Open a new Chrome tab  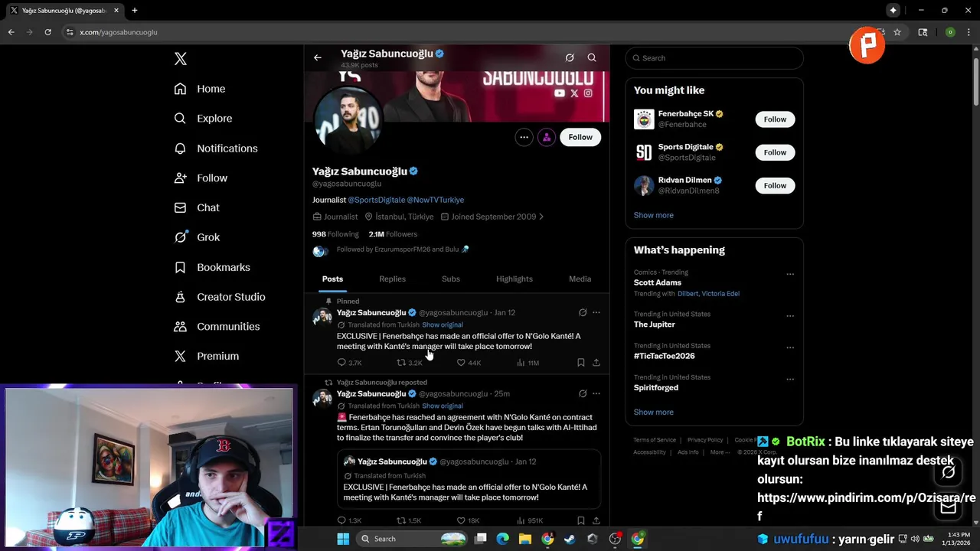pos(135,10)
